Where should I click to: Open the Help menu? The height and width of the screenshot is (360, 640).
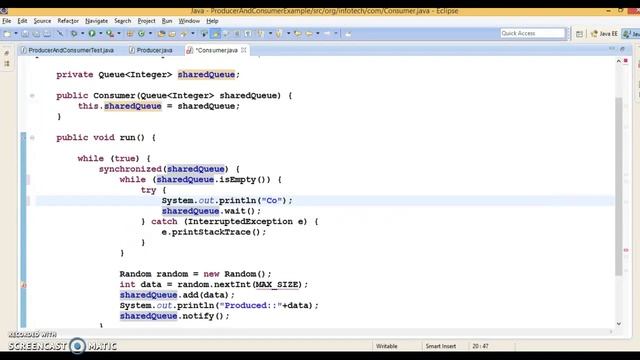pos(212,21)
